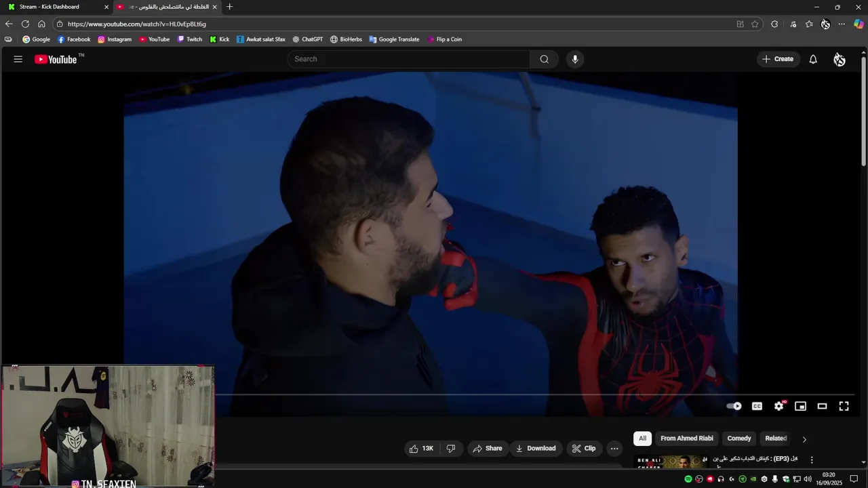Open BioHerbs bookmark
The width and height of the screenshot is (868, 488).
click(x=346, y=39)
